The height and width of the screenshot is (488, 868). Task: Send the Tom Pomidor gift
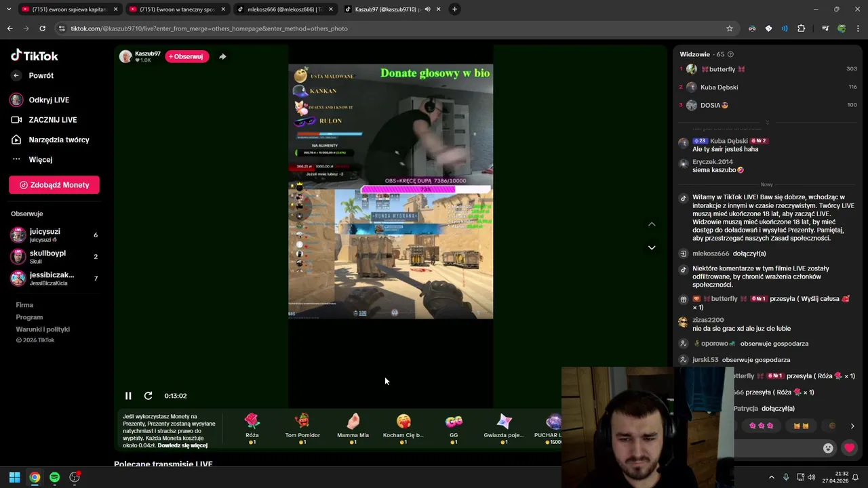coord(302,428)
